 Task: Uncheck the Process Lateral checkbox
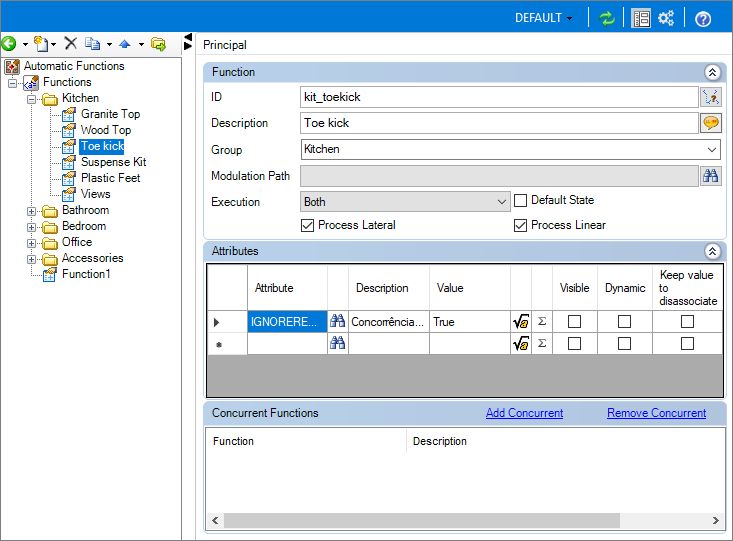[x=307, y=225]
